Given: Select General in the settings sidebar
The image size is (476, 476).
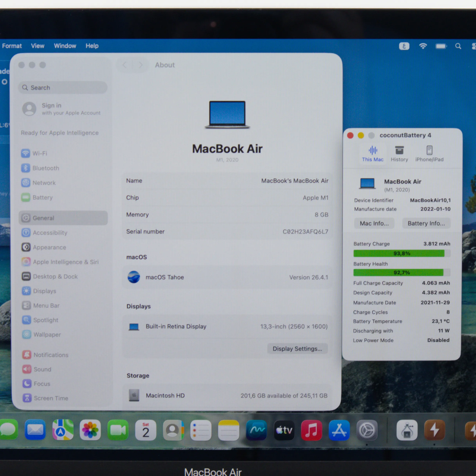Looking at the screenshot, I should point(63,218).
